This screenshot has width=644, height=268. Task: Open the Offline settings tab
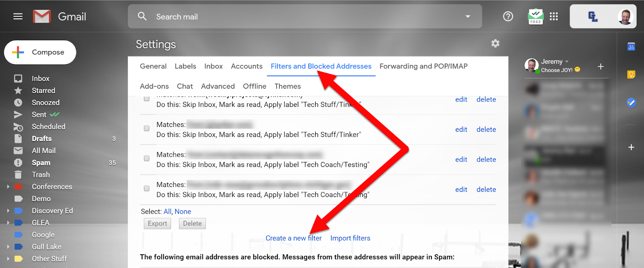[x=254, y=86]
